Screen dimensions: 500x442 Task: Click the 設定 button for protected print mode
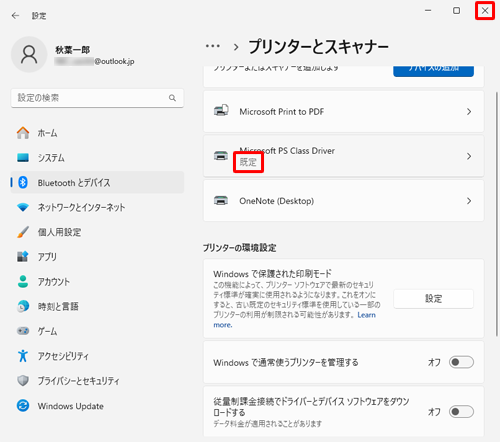[x=433, y=299]
